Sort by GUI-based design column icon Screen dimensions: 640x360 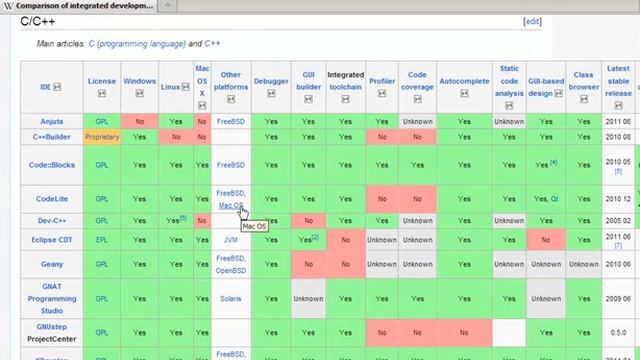click(558, 93)
